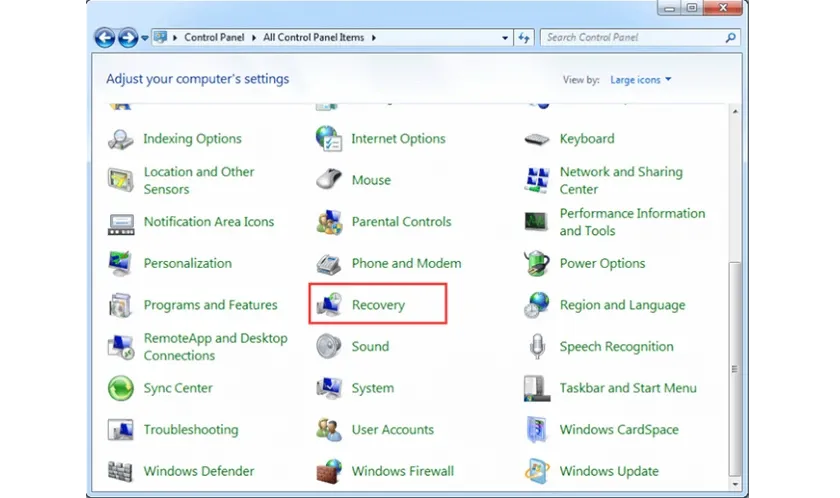The image size is (840, 498).
Task: Open RemoteApp and Desktop Connections icon
Action: pyautogui.click(x=121, y=346)
